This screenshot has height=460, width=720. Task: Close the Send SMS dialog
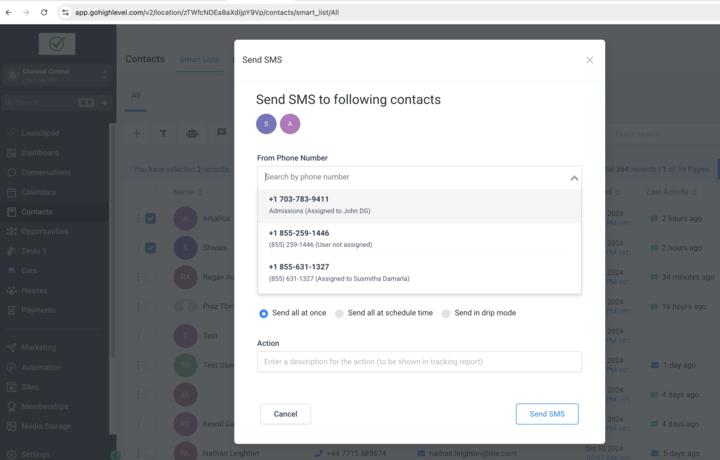590,60
